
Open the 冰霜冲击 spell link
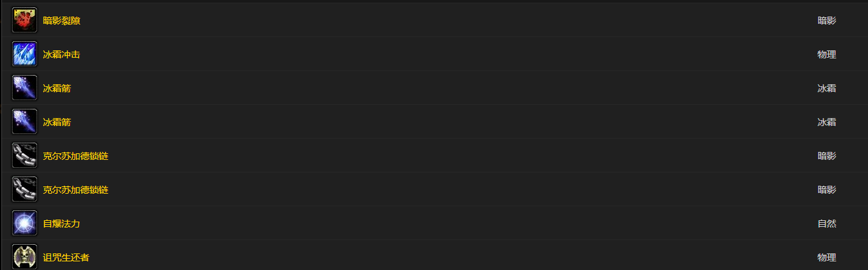[62, 54]
